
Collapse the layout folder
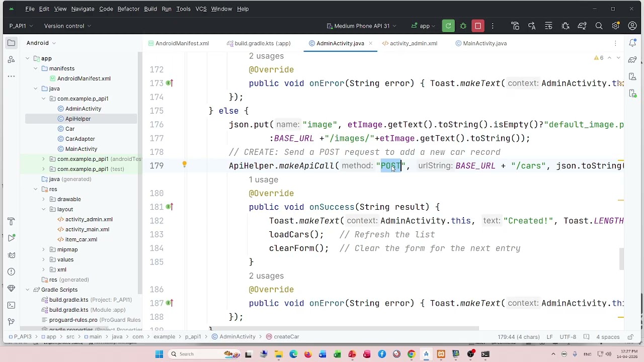pos(44,209)
